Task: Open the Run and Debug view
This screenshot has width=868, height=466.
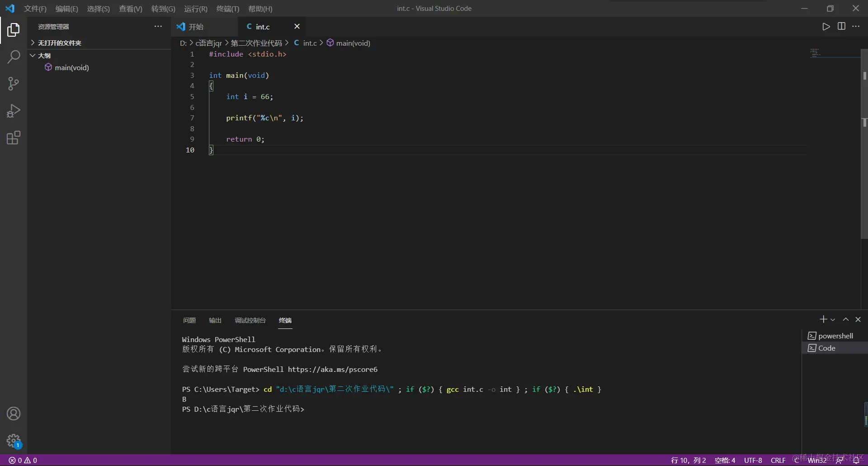Action: [x=14, y=111]
